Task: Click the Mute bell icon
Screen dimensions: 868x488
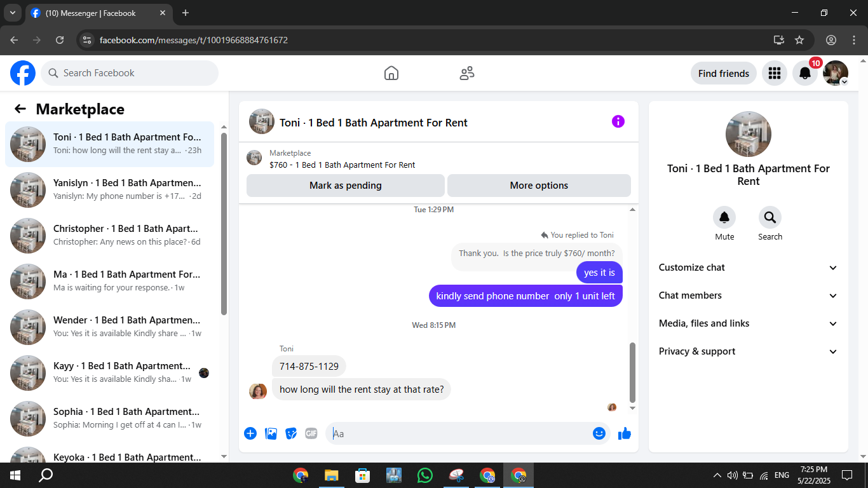Action: tap(724, 218)
